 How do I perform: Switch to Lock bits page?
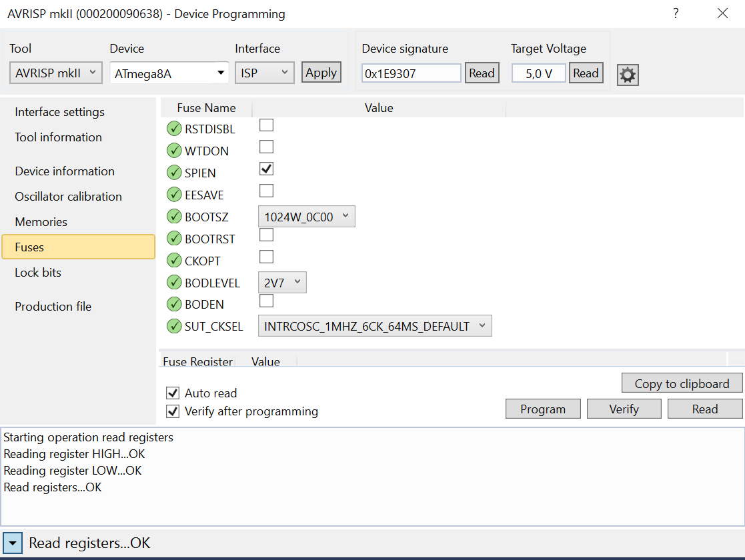(x=38, y=273)
